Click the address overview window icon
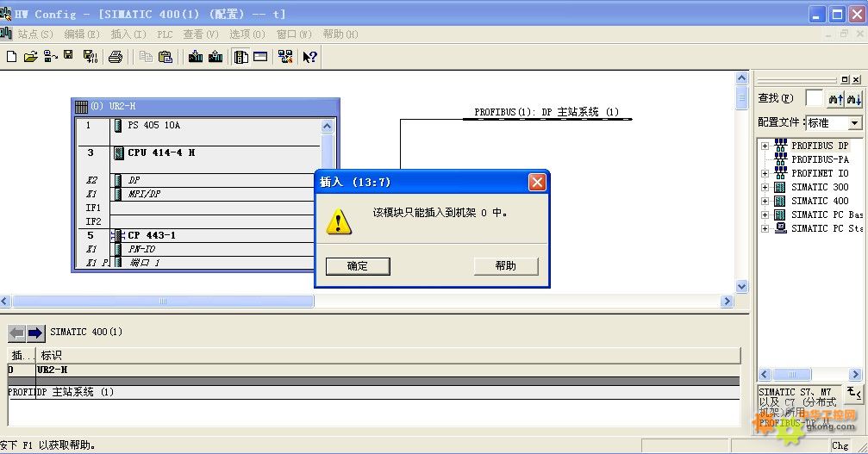Image resolution: width=868 pixels, height=454 pixels. click(260, 56)
